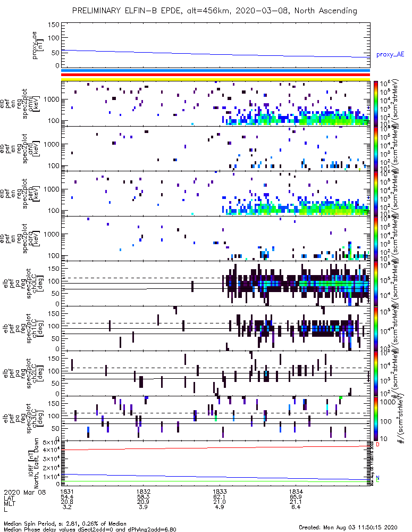Click the 'MLT' row label

(x=9, y=503)
